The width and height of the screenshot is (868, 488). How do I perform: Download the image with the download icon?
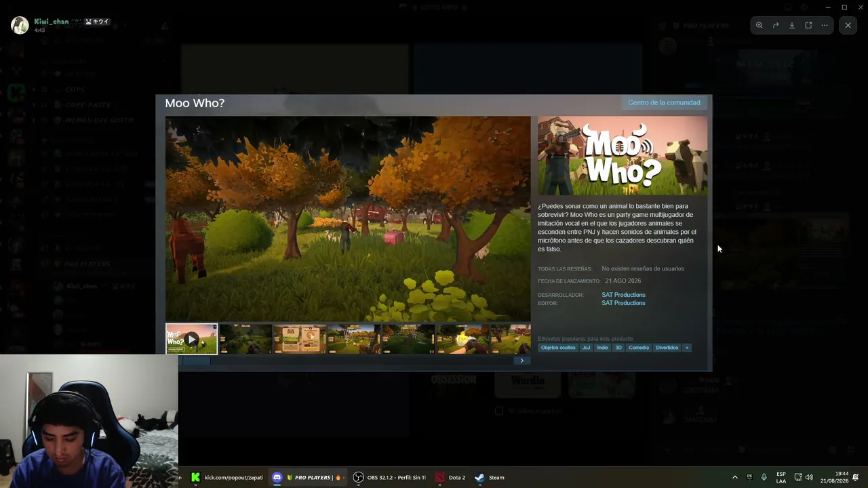(792, 25)
